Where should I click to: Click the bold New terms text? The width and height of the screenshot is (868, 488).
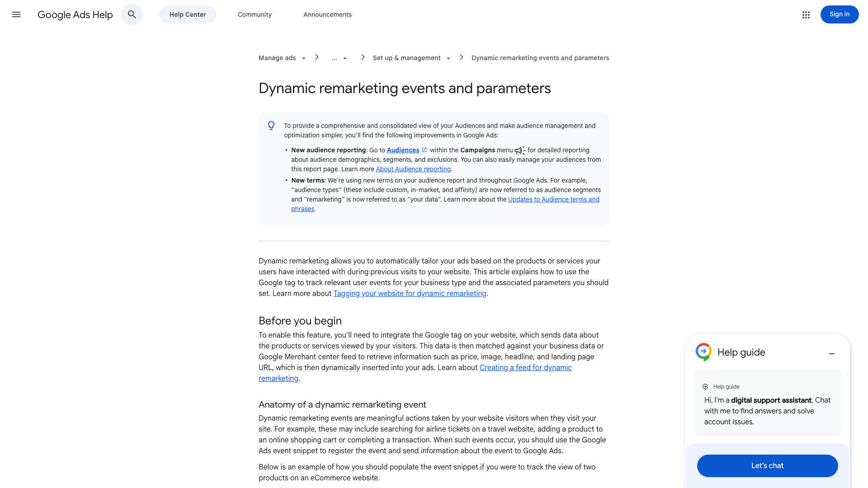tap(307, 180)
